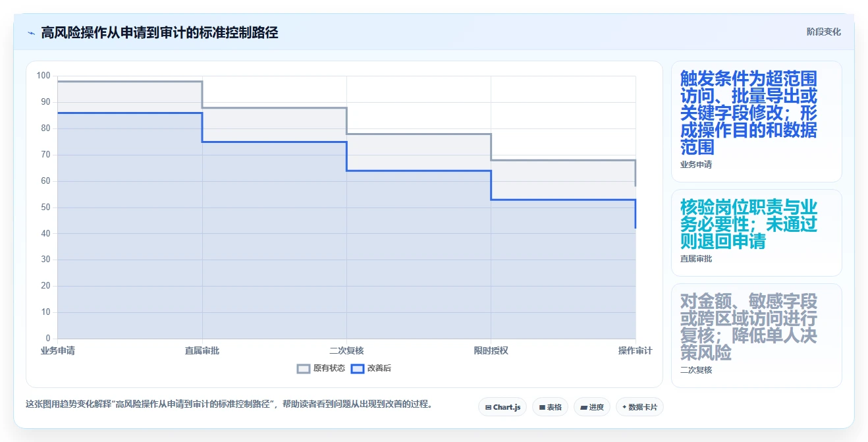Click the lightning icon beside the title
This screenshot has height=442, width=868.
(x=31, y=32)
